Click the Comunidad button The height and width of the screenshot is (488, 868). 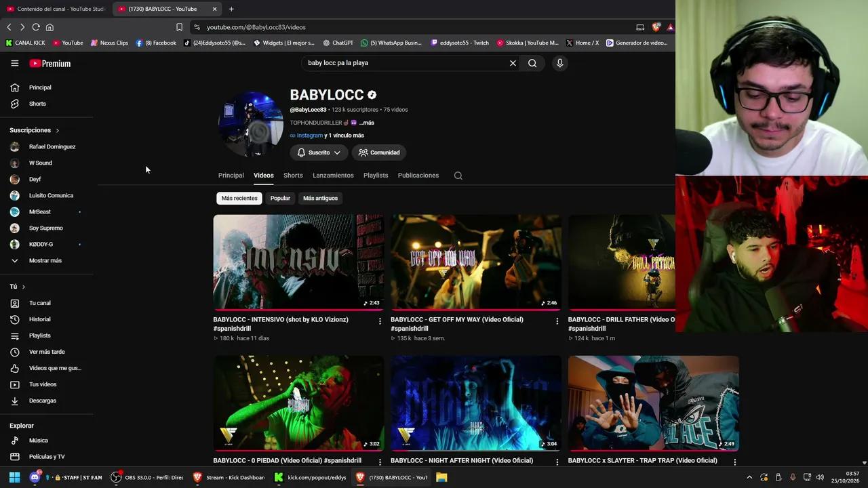pos(378,152)
